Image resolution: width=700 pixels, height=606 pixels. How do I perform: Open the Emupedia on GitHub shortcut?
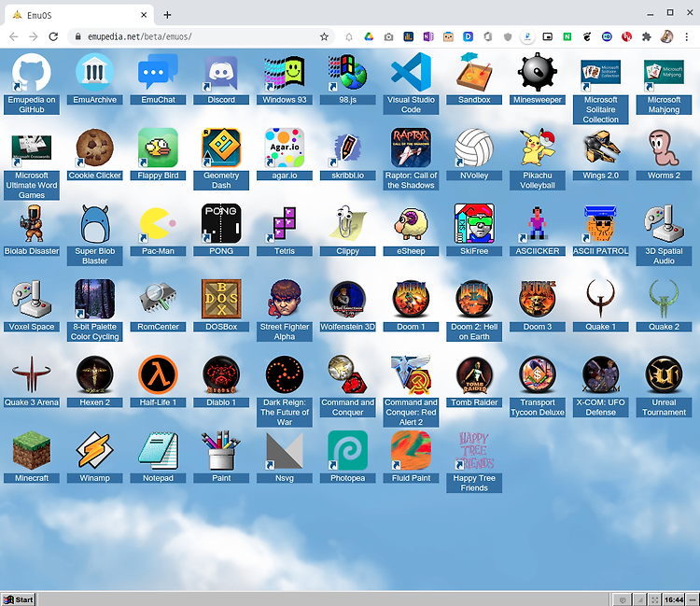click(31, 72)
